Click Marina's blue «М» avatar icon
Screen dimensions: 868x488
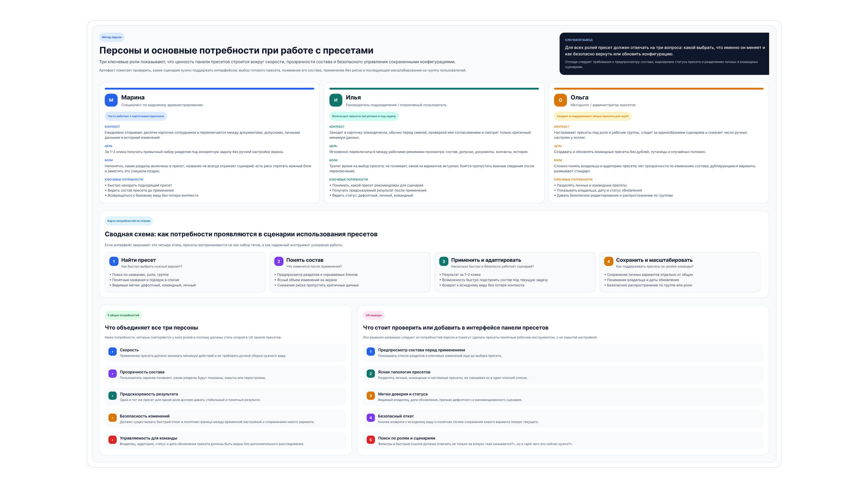pos(111,100)
